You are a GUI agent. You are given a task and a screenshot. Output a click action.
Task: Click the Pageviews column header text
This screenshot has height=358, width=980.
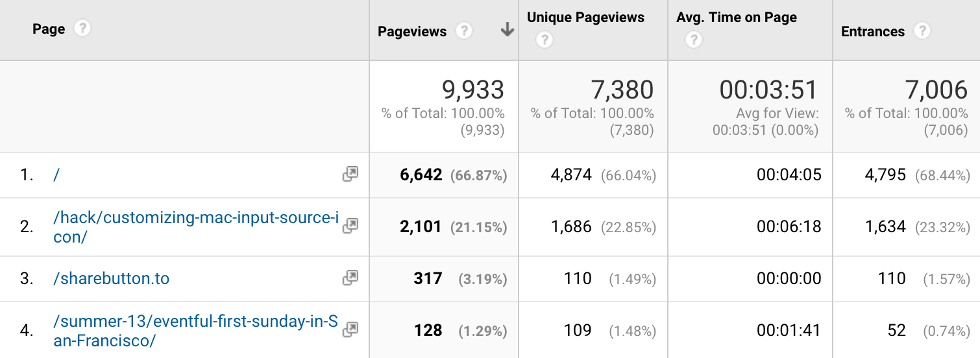pyautogui.click(x=412, y=31)
